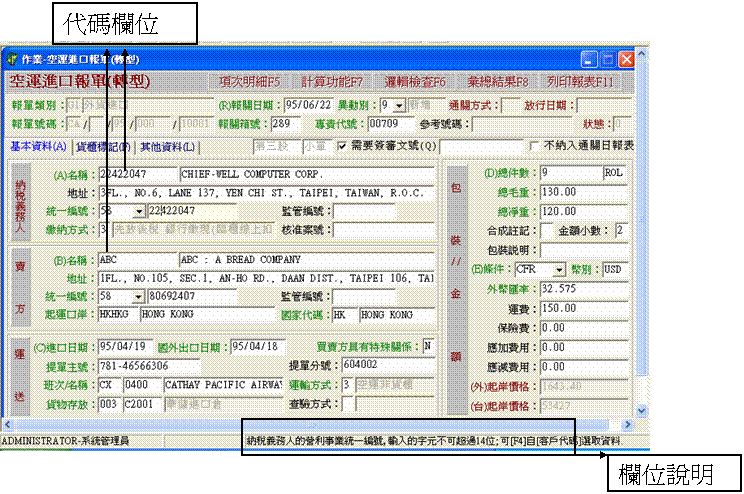Open seller 統一編號 type dropdown showing 58
This screenshot has height=494, width=744.
138,297
